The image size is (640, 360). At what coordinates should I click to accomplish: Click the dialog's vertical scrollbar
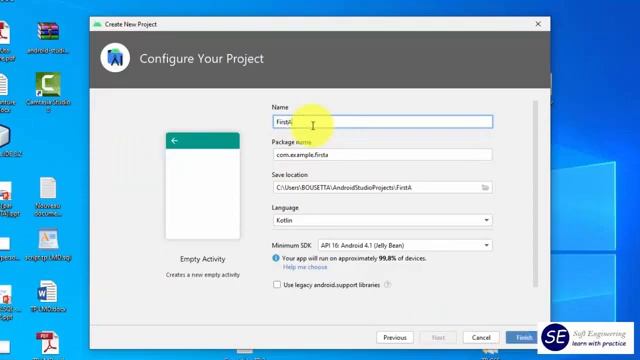click(x=535, y=194)
